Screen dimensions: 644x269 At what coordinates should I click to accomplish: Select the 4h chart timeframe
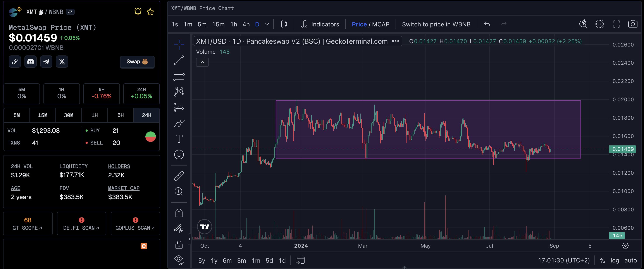point(246,24)
